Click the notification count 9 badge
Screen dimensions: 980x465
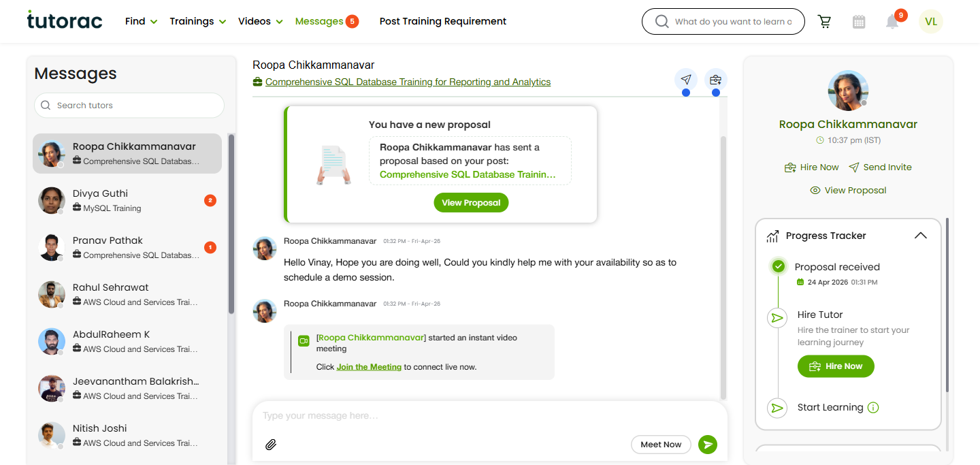tap(901, 15)
